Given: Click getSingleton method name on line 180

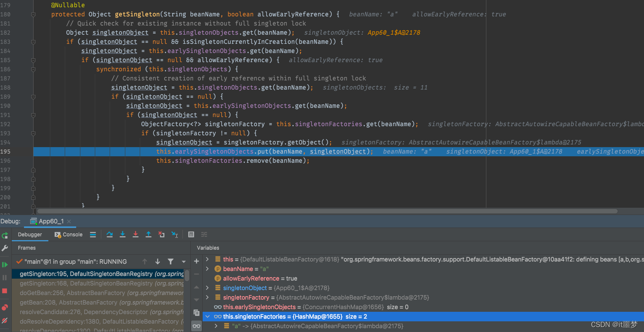Looking at the screenshot, I should (x=137, y=14).
